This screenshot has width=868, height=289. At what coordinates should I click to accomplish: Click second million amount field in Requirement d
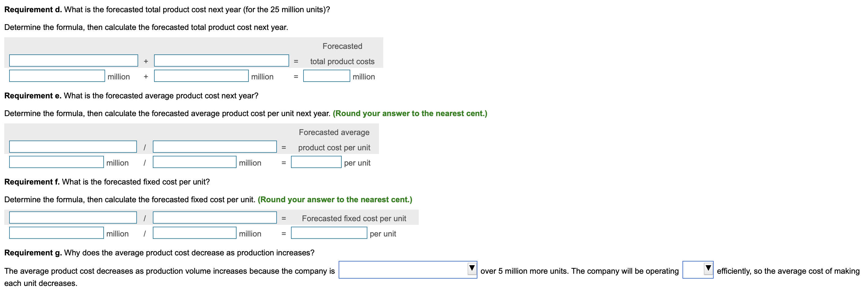(x=201, y=76)
